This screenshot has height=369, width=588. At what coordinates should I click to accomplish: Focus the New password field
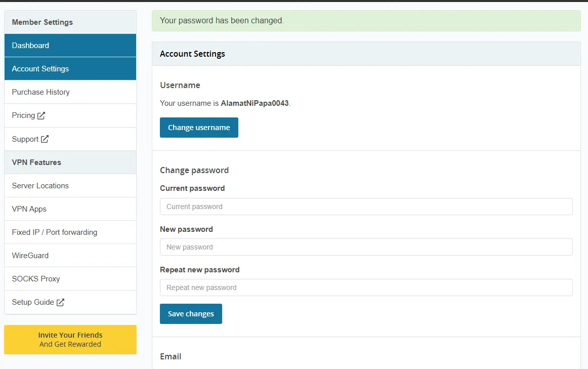(x=366, y=247)
